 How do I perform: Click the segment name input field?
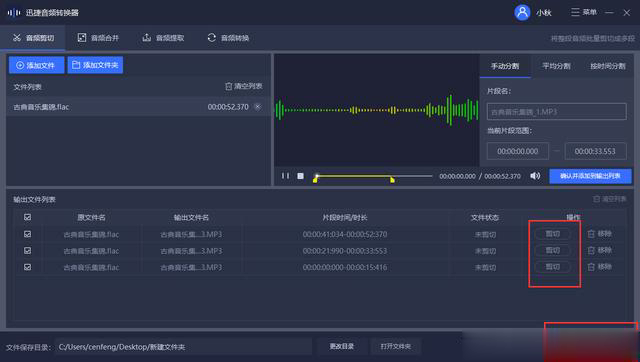point(556,111)
